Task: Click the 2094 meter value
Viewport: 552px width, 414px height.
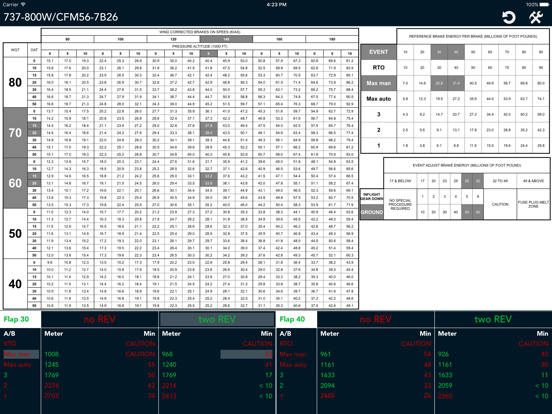Action: click(327, 385)
